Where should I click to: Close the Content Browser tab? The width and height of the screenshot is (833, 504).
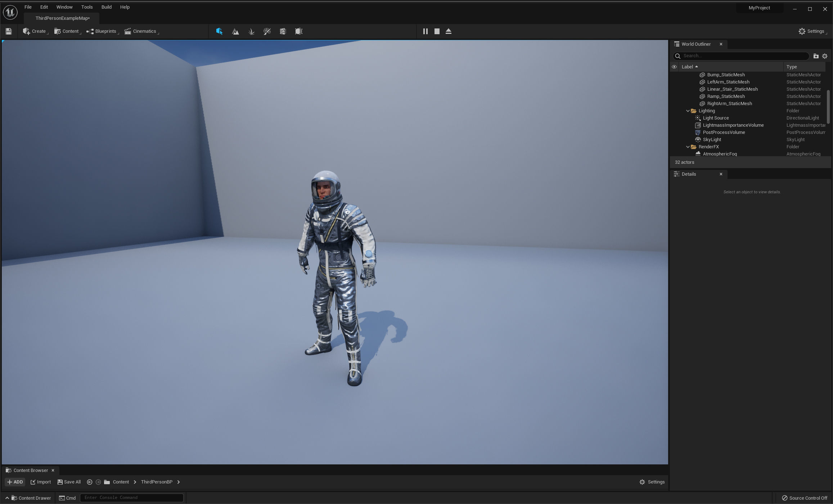(53, 471)
